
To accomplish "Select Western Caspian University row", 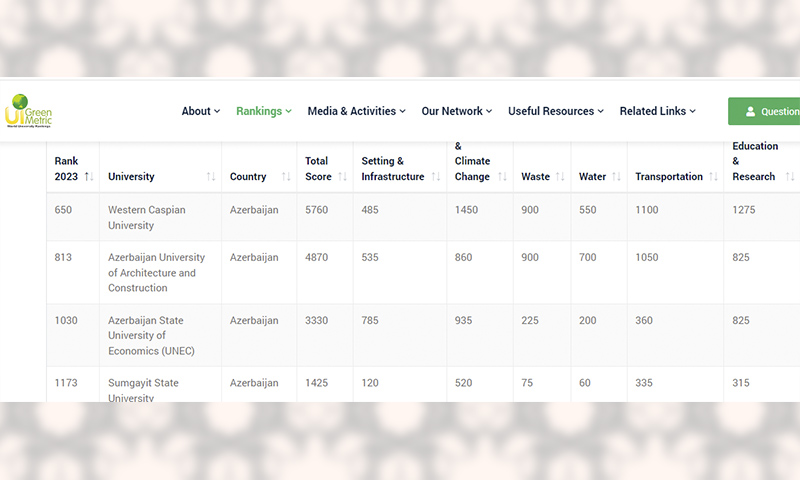I will click(423, 217).
